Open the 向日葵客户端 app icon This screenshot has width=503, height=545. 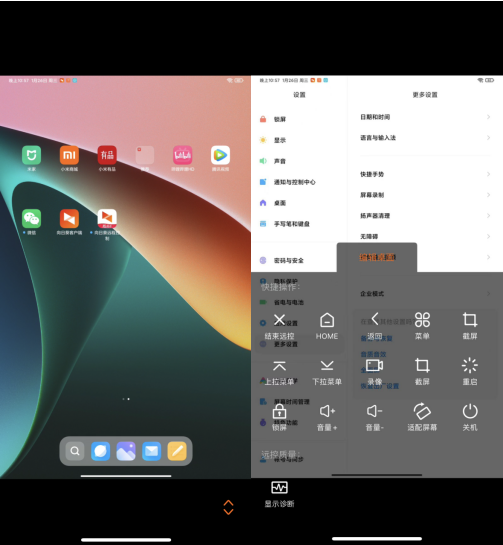69,219
